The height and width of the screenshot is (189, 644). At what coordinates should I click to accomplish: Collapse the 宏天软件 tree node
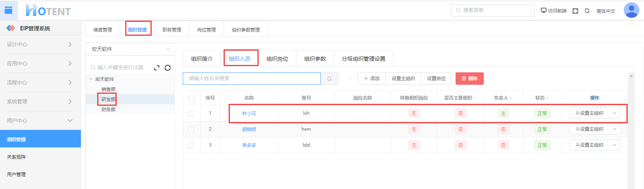click(91, 79)
